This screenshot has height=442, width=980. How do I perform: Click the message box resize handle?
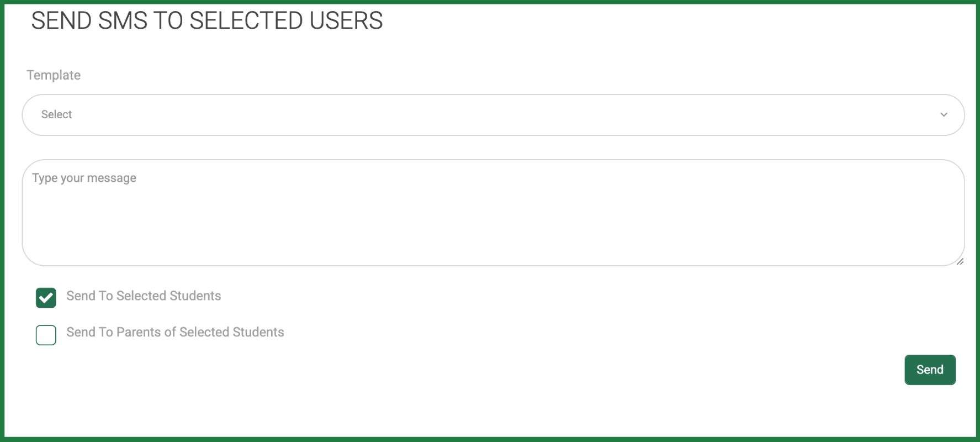coord(960,261)
